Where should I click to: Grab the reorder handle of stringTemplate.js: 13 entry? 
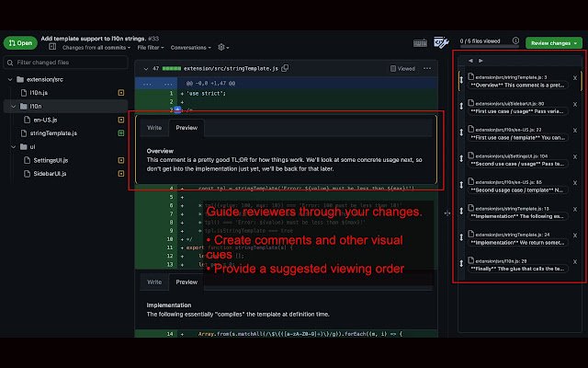pyautogui.click(x=461, y=211)
